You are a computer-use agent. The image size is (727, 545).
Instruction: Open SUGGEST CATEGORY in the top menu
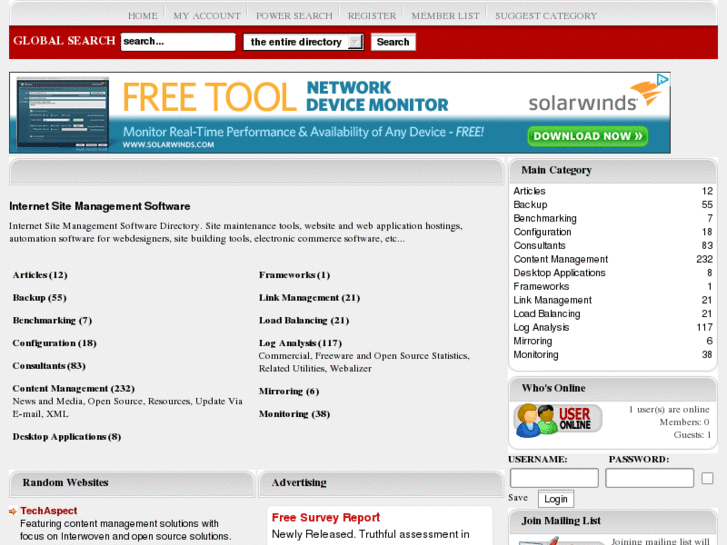546,16
